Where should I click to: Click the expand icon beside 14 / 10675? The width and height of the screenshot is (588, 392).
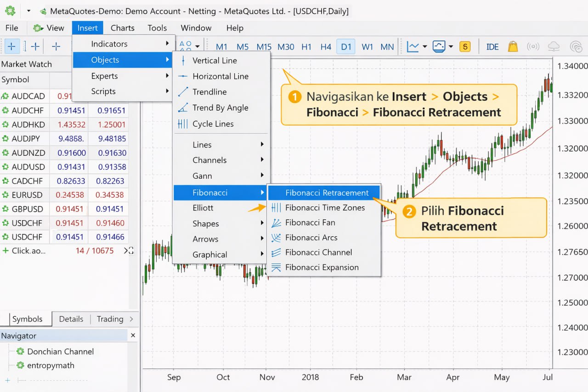click(x=129, y=251)
